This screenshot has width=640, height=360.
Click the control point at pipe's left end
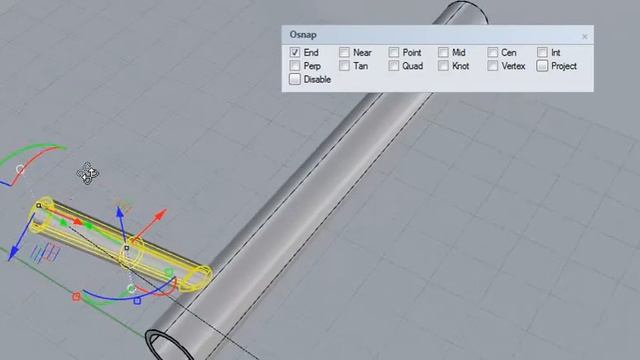[x=39, y=206]
